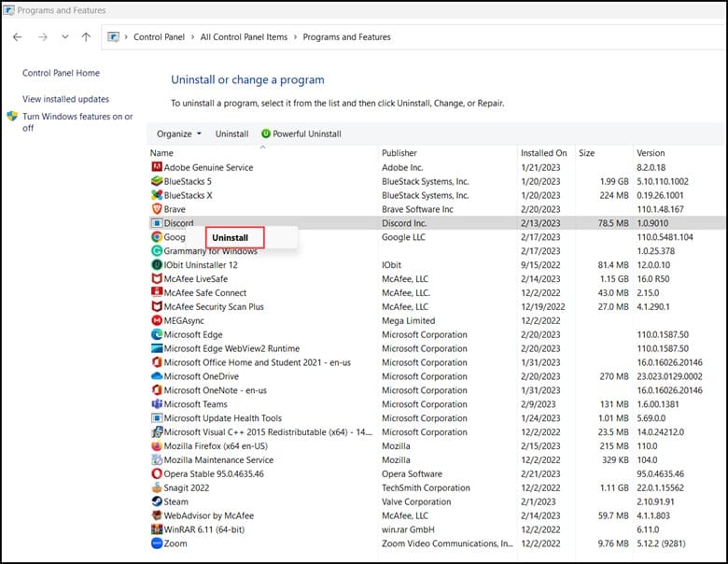Click the Powerful Uninstall toolbar button
Image resolution: width=728 pixels, height=564 pixels.
(301, 134)
